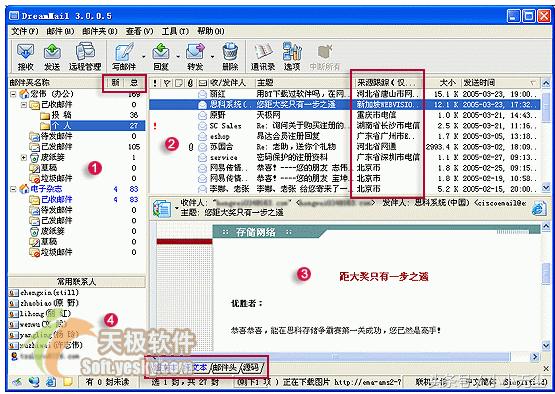The image size is (555, 394).
Task: Select the message with subject 天极网
Action: coord(345,115)
